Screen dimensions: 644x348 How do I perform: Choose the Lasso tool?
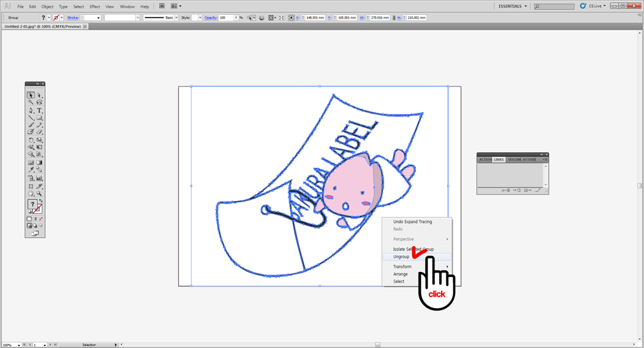(x=39, y=102)
